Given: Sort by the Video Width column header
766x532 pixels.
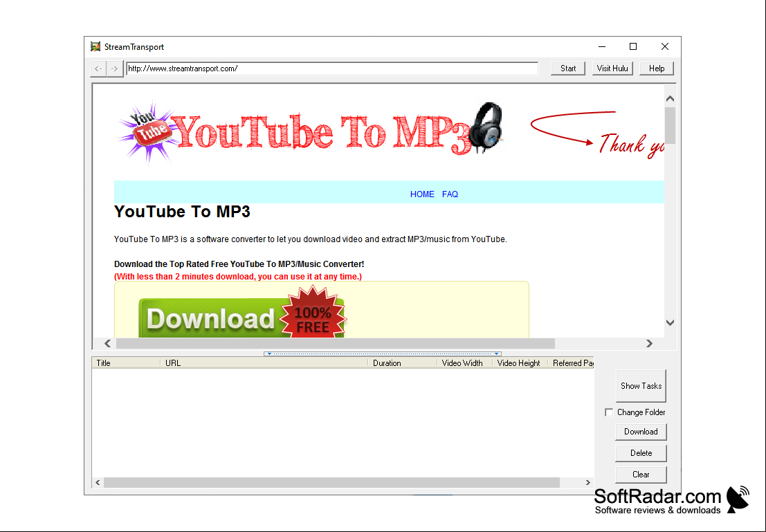Looking at the screenshot, I should pyautogui.click(x=464, y=363).
